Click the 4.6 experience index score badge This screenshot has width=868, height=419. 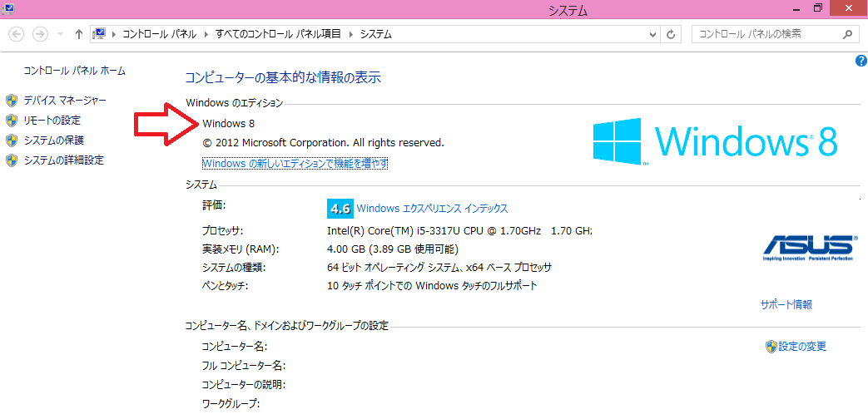tap(340, 209)
